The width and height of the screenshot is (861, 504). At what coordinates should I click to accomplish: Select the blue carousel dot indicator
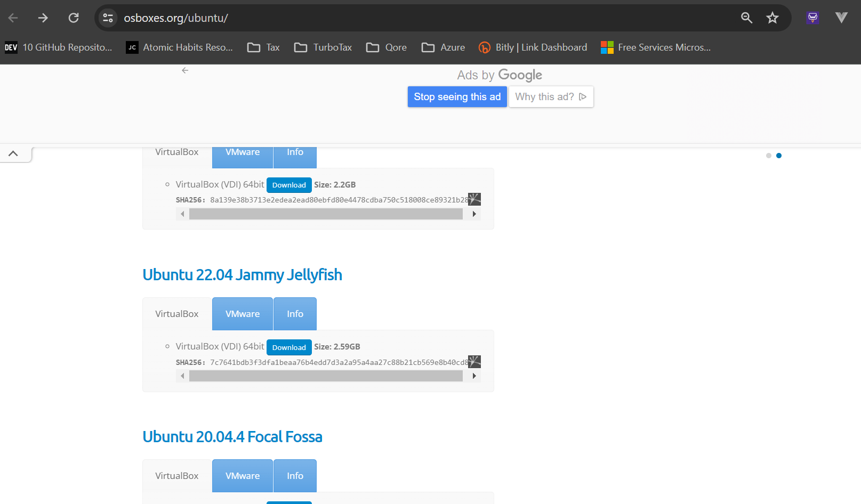tap(779, 156)
